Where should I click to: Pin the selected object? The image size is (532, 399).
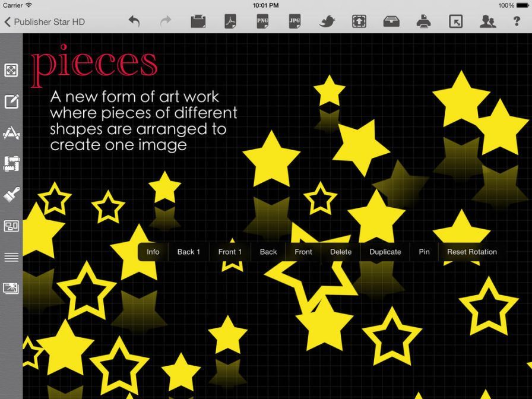[424, 252]
